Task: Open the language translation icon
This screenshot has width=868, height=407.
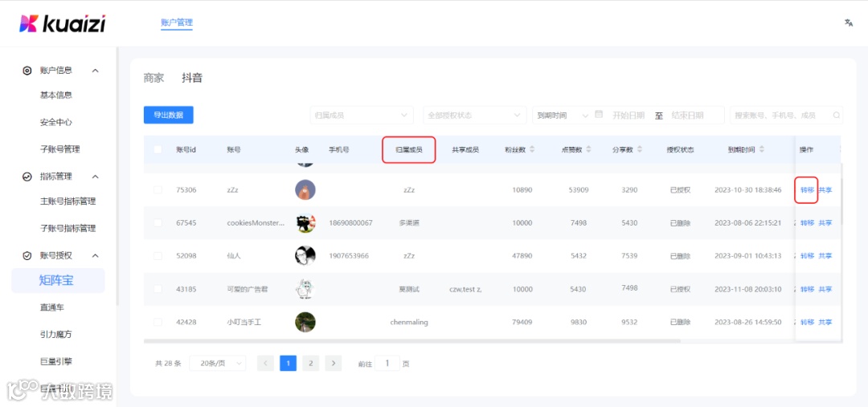Action: pos(848,22)
